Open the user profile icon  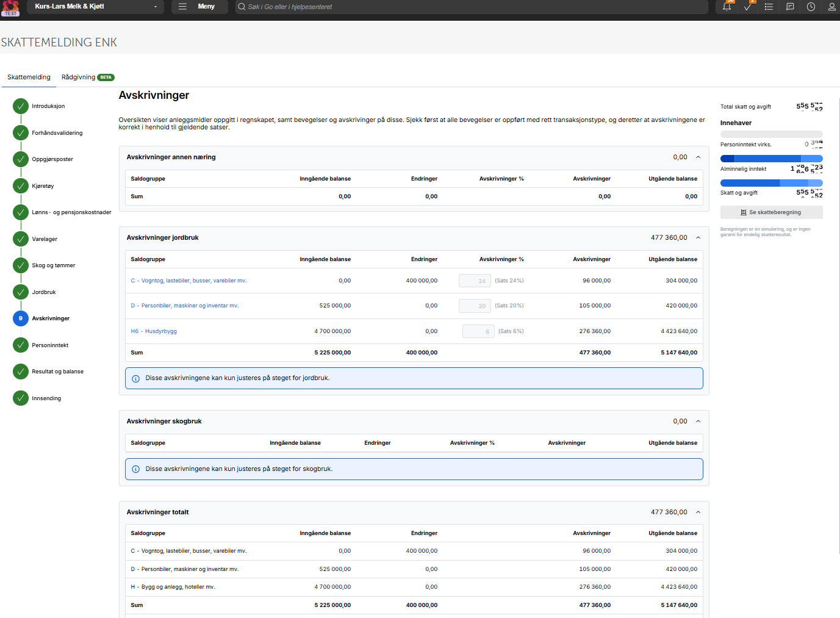(x=831, y=7)
